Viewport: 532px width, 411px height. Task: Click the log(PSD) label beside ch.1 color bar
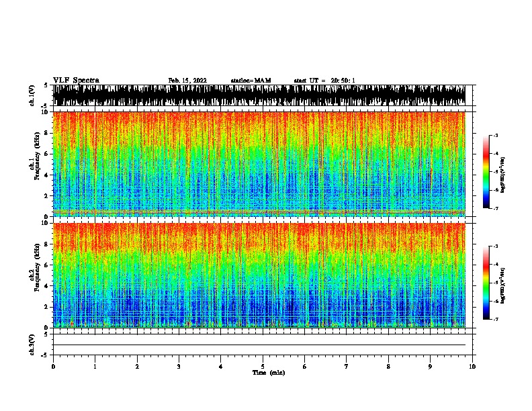point(503,175)
